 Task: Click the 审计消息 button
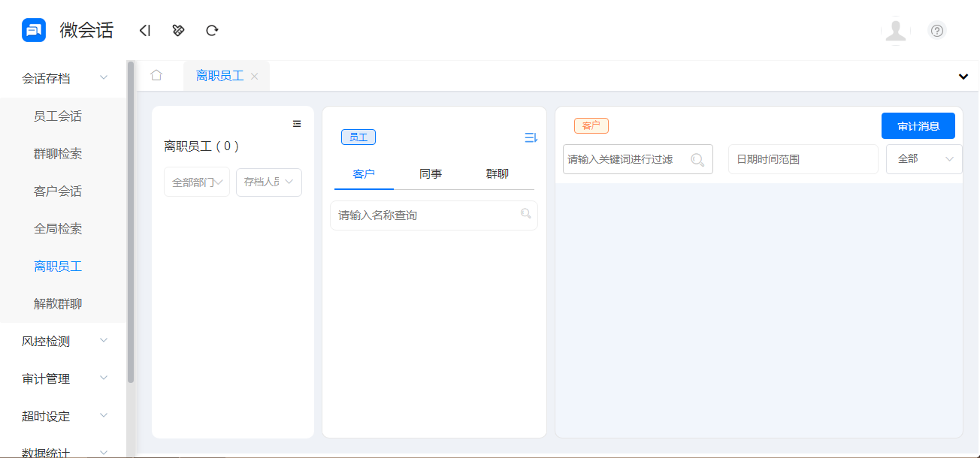click(918, 125)
